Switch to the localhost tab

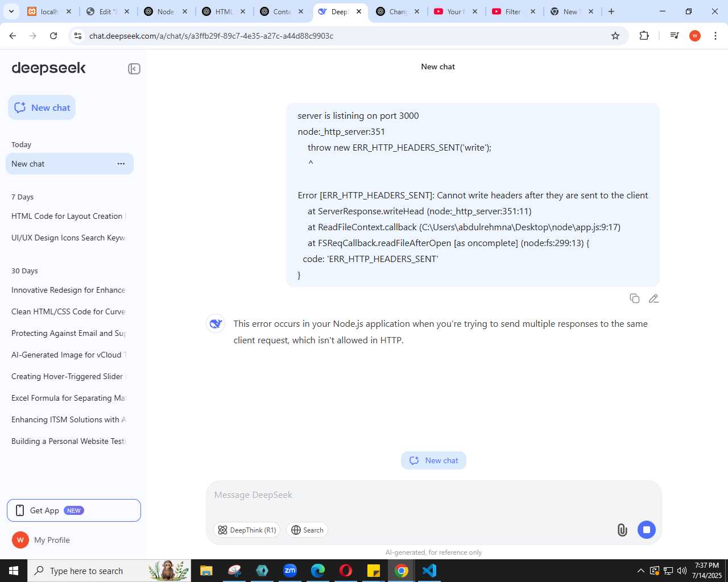click(50, 11)
